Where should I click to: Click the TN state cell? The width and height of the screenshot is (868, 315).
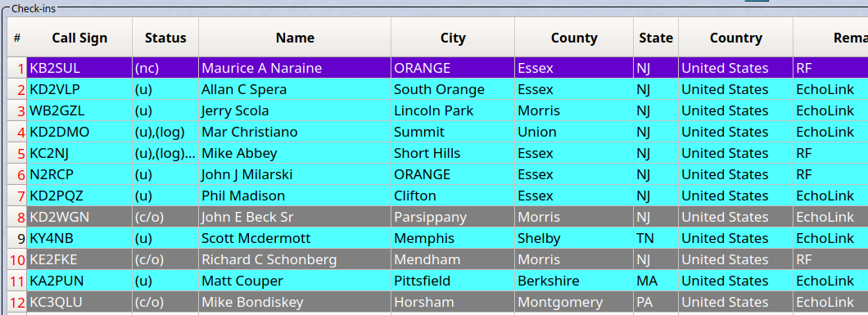[656, 238]
